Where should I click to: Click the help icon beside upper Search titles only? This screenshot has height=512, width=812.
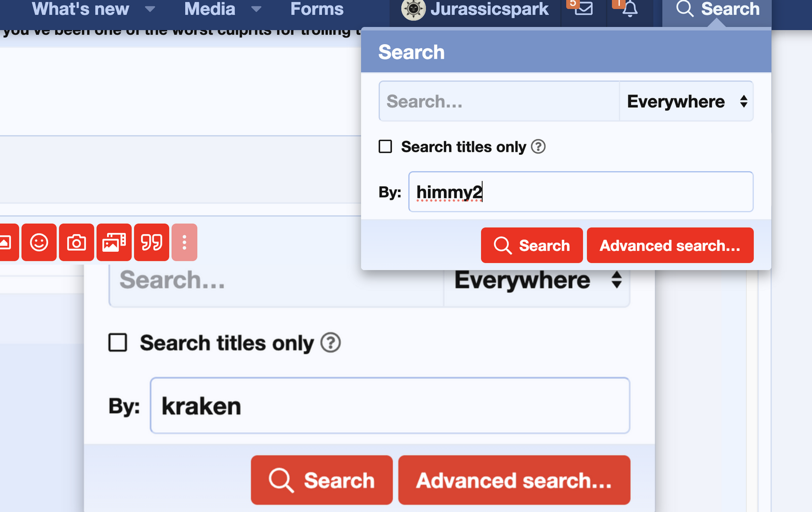click(538, 147)
